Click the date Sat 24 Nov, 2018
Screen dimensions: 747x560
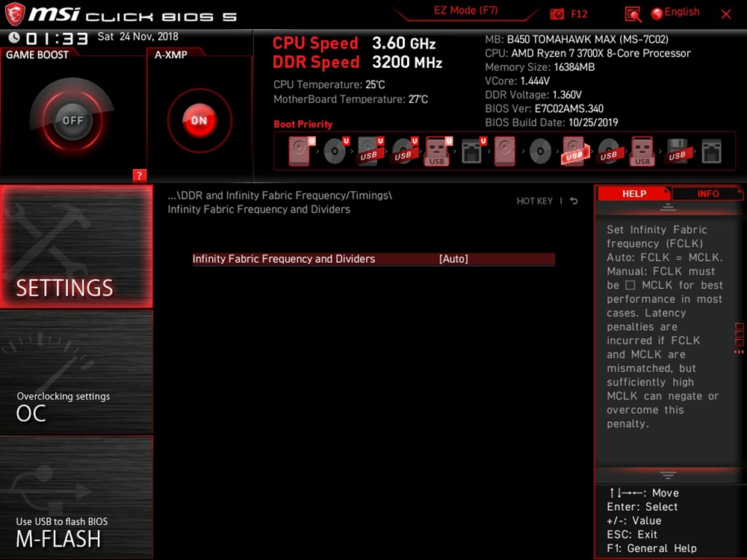137,37
